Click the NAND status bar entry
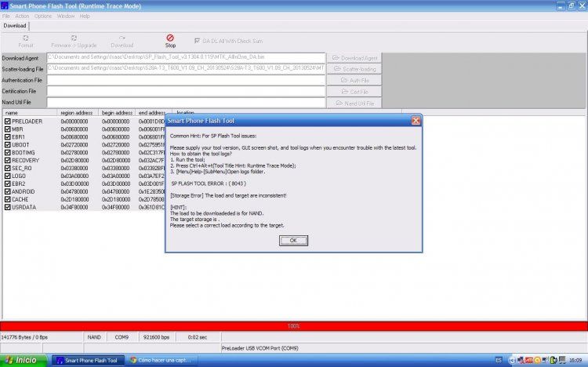Viewport: 588px width, 367px height. (94, 337)
